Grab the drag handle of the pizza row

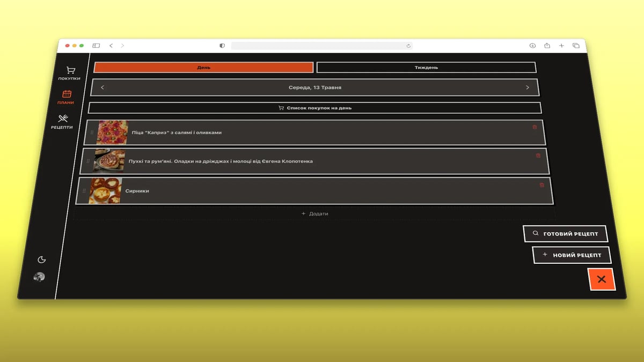click(x=92, y=132)
